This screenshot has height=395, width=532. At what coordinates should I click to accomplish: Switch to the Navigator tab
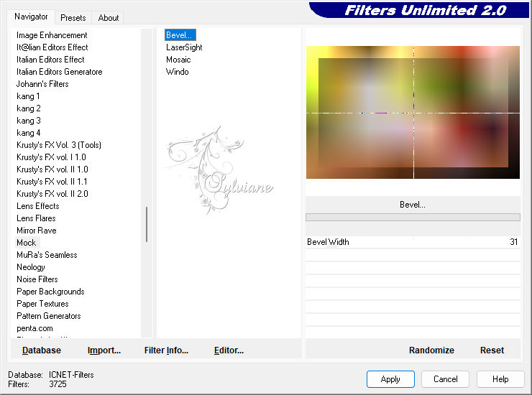tap(31, 17)
